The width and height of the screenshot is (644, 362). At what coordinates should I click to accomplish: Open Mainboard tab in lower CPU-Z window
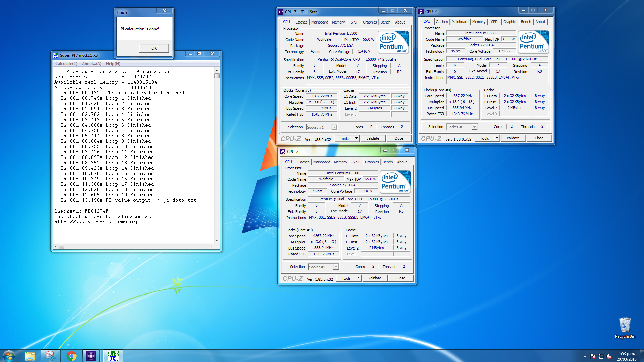322,162
